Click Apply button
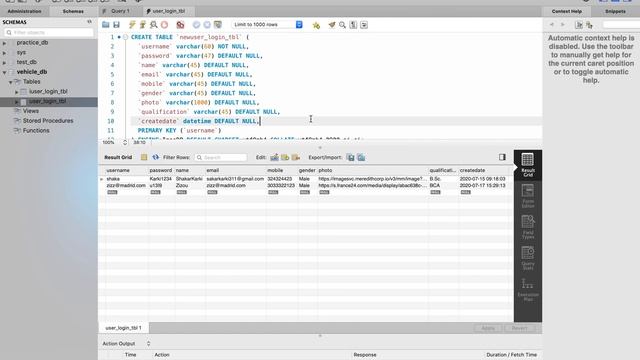Image resolution: width=640 pixels, height=360 pixels. [x=488, y=328]
